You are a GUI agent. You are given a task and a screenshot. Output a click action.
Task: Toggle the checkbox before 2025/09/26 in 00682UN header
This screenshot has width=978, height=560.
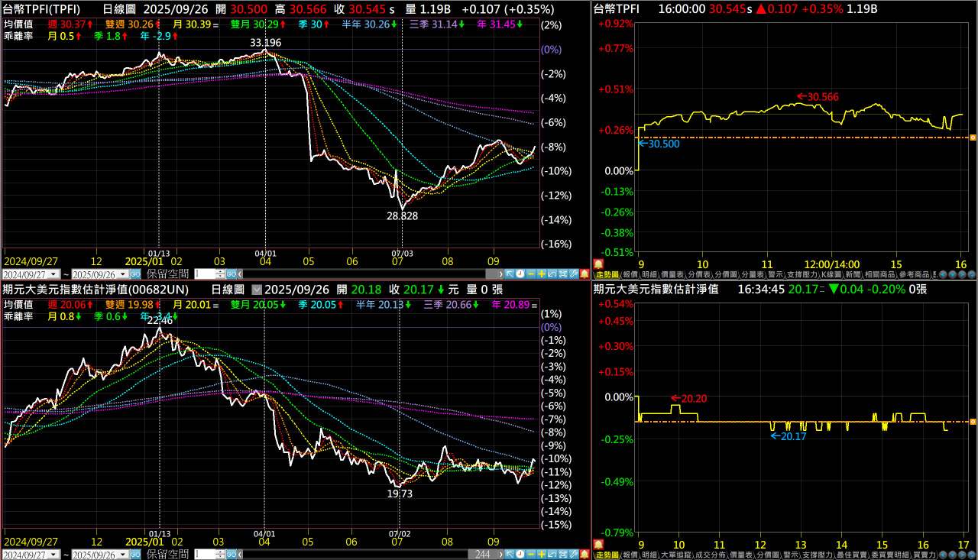[257, 290]
